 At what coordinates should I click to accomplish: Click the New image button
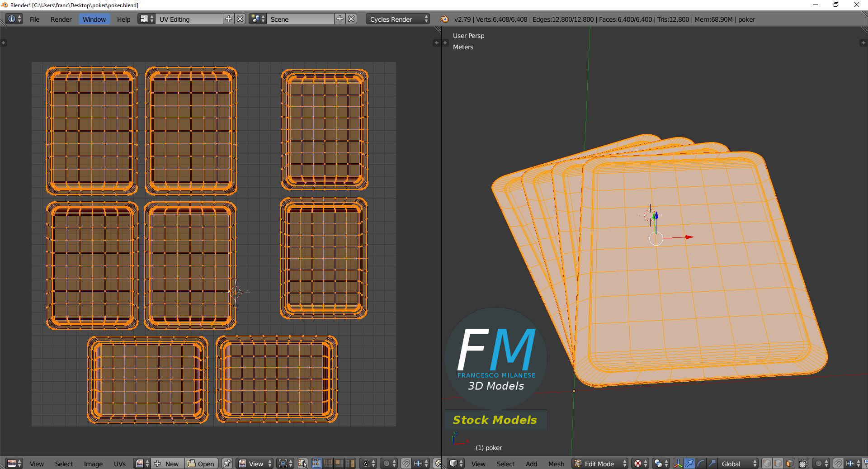pos(168,464)
